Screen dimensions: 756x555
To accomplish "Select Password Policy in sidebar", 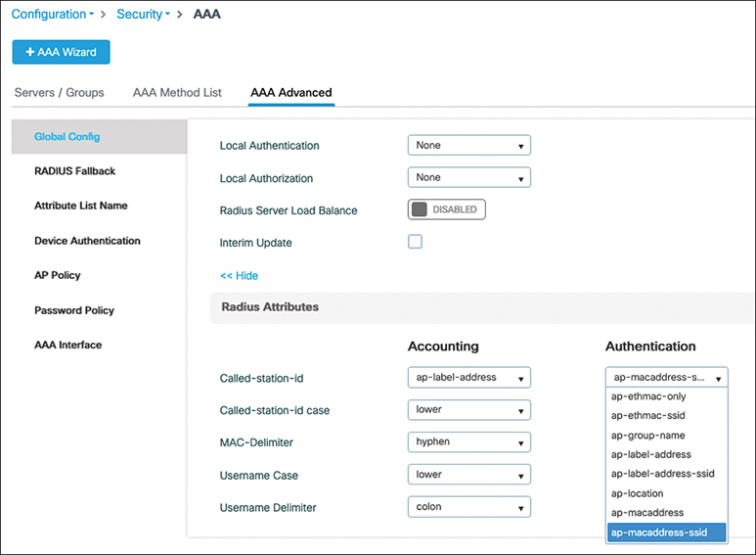I will (x=74, y=310).
